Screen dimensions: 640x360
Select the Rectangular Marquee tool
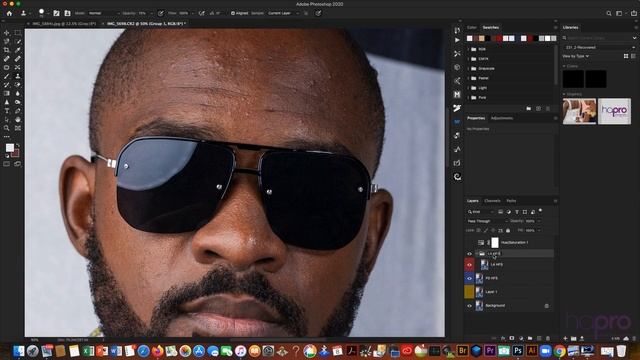click(x=18, y=33)
